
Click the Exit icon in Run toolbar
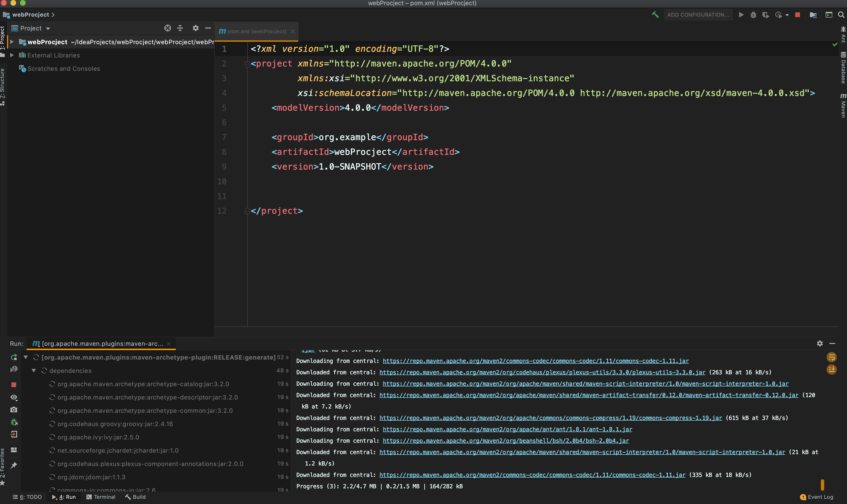pos(14,434)
